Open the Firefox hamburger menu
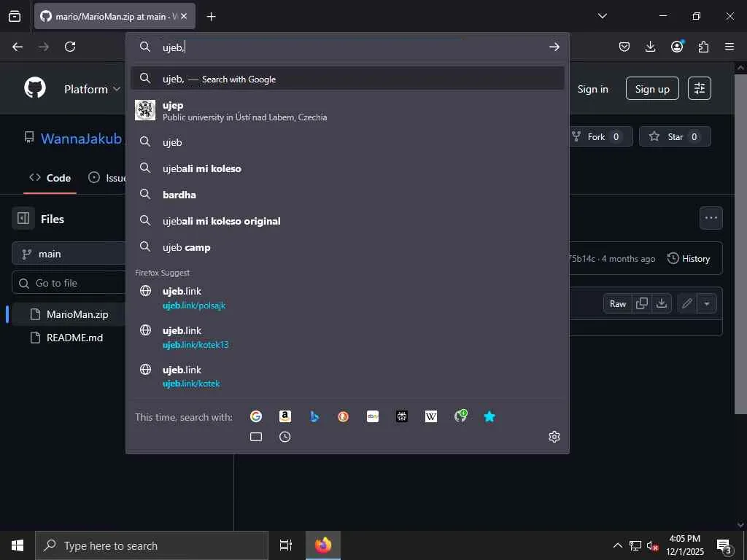This screenshot has height=560, width=747. (729, 47)
